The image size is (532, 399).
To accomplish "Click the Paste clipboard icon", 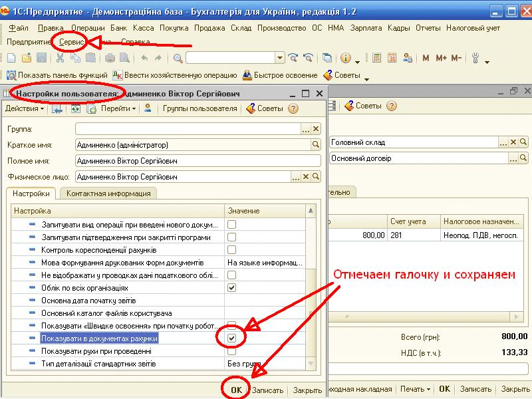I will pyautogui.click(x=90, y=58).
